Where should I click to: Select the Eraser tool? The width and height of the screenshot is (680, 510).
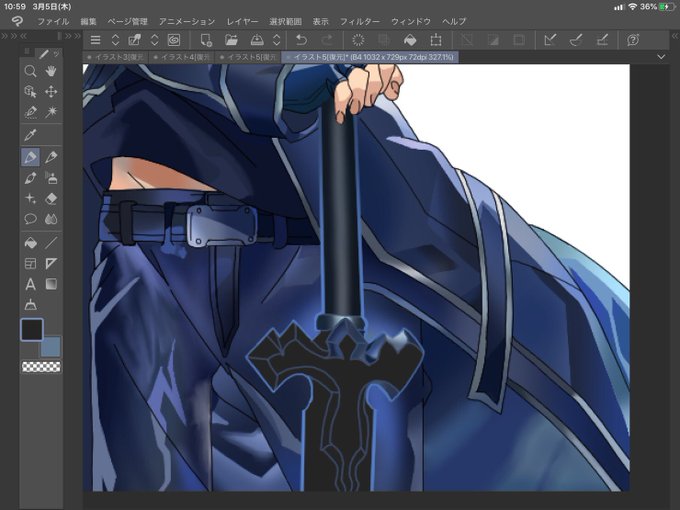click(51, 199)
